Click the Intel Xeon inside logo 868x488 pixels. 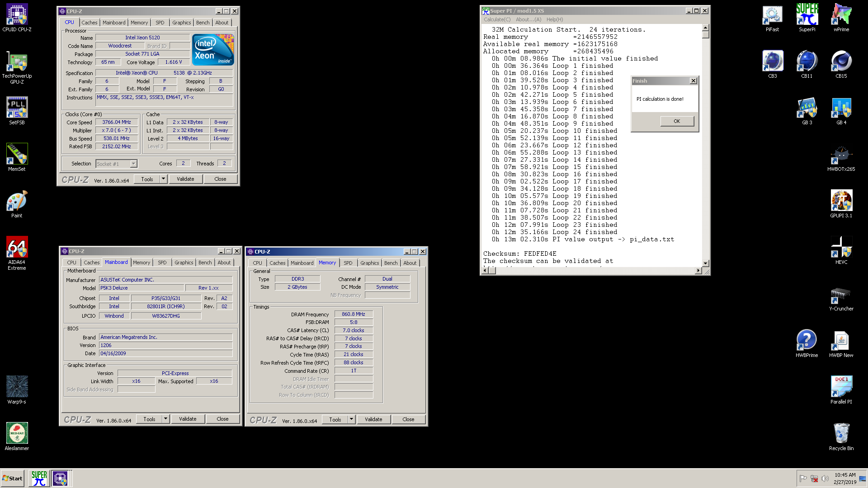coord(213,50)
